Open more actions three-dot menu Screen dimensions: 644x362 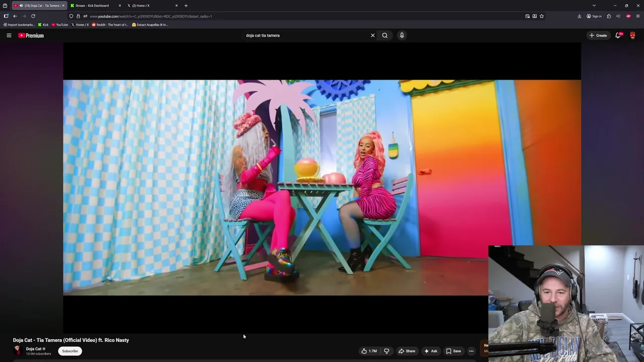(471, 351)
